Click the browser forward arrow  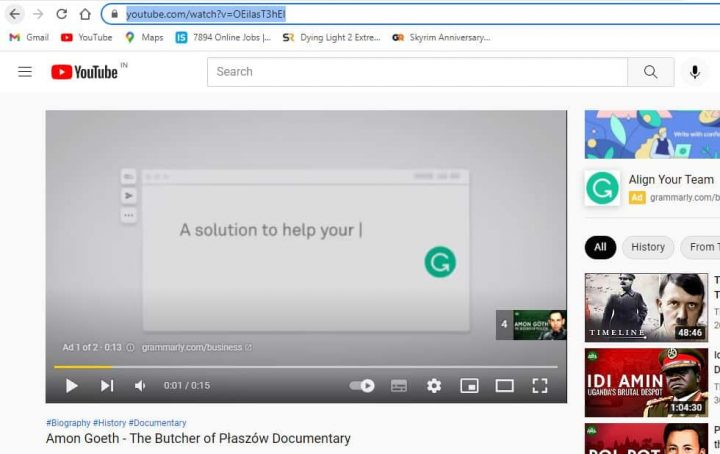click(38, 14)
